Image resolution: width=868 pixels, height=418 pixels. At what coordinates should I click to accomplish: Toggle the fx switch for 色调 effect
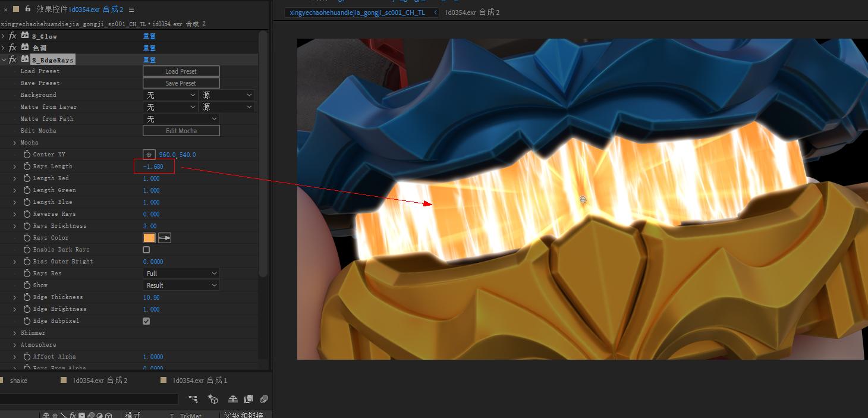point(12,48)
